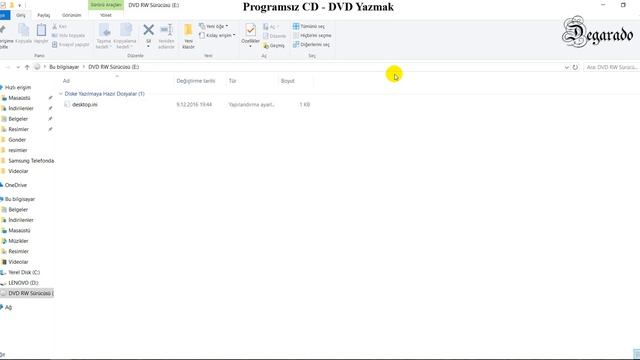Open the Kolay erişim dropdown

pyautogui.click(x=217, y=36)
